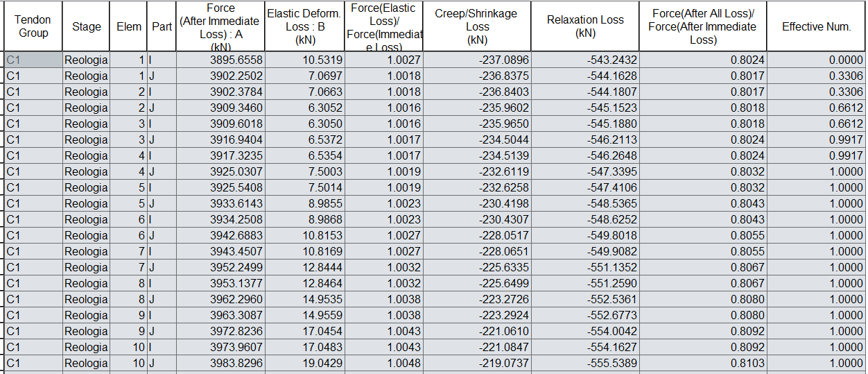Select the Elastic Deform. Loss column header

coord(304,26)
